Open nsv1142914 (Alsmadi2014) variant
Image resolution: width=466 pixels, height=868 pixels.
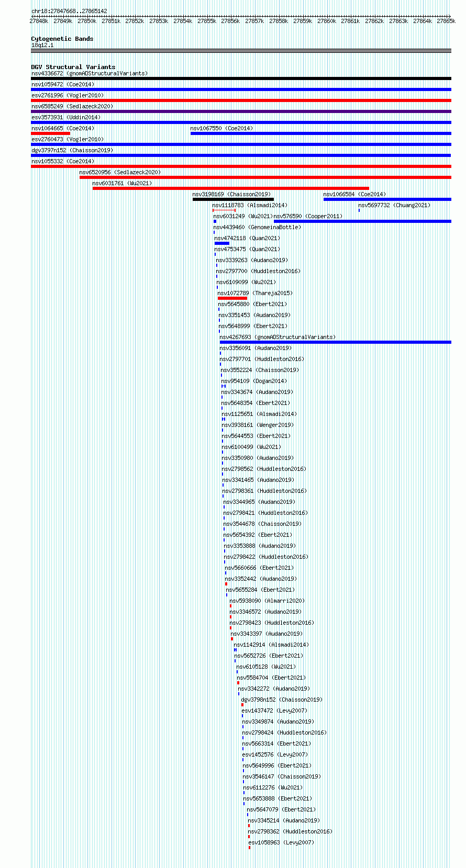271,645
